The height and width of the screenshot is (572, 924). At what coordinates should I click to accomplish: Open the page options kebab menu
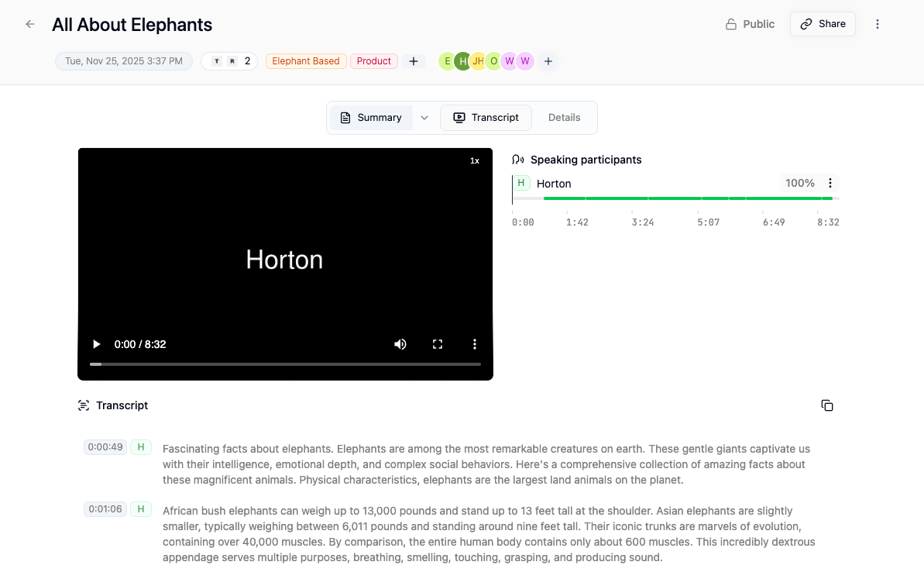click(x=877, y=24)
